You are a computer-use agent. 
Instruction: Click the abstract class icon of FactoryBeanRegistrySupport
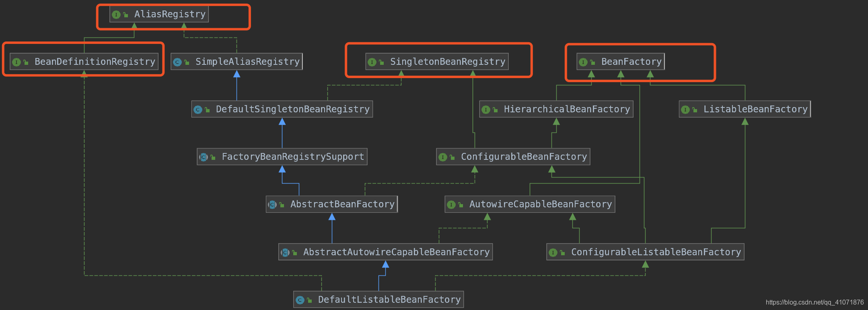point(204,157)
